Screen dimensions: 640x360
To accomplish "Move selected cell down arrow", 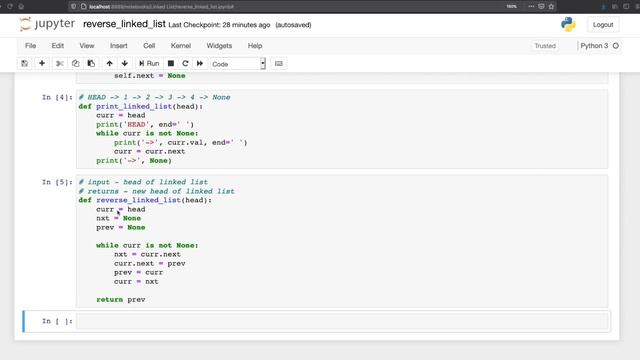I will pos(124,64).
